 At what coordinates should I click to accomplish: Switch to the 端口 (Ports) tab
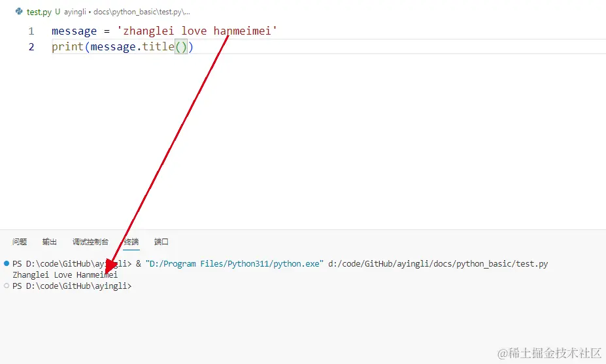pos(161,242)
